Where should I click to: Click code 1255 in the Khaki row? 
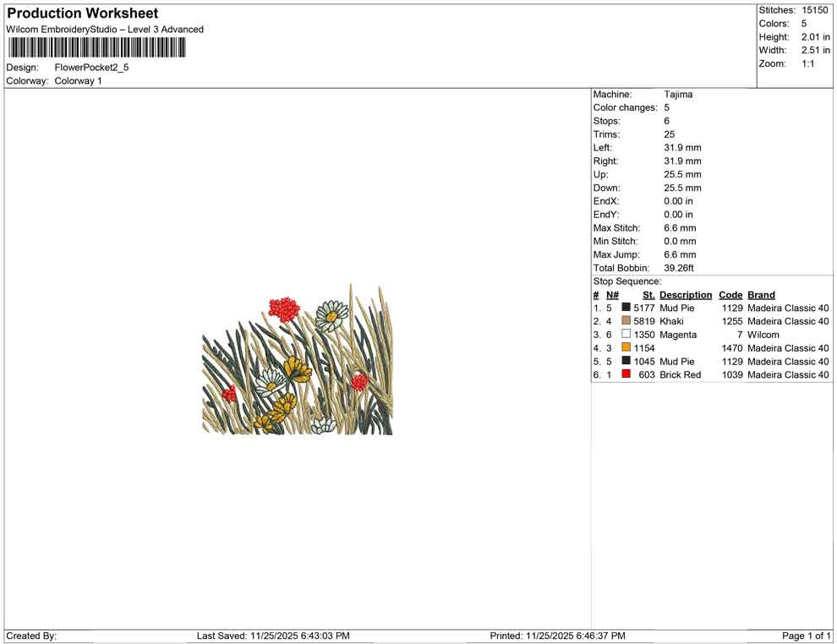[732, 321]
